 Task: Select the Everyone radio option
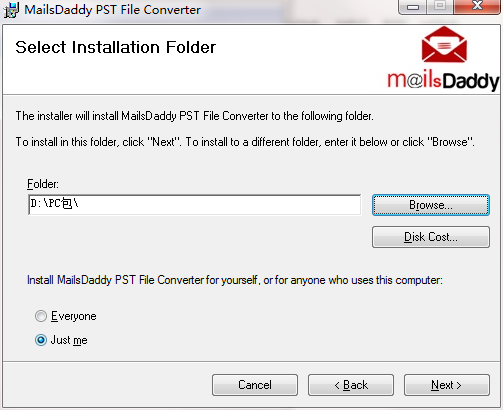coord(41,316)
